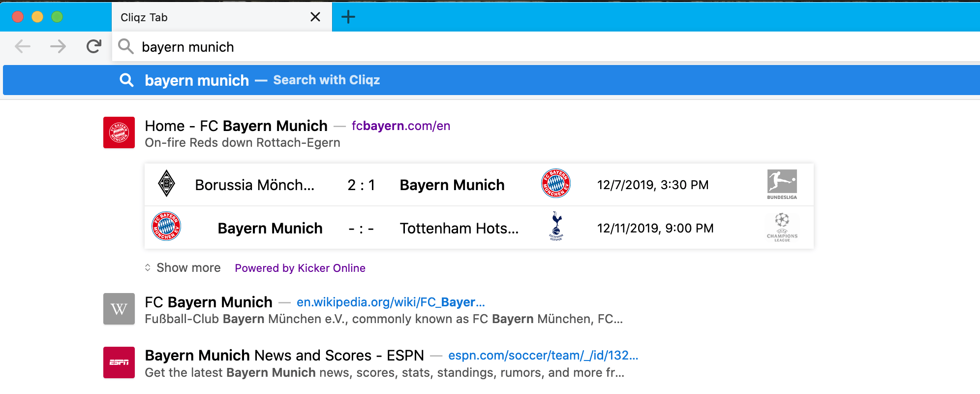Click the Borussia Mönchengladbach crest
Viewport: 980px width, 394px height.
(x=166, y=183)
